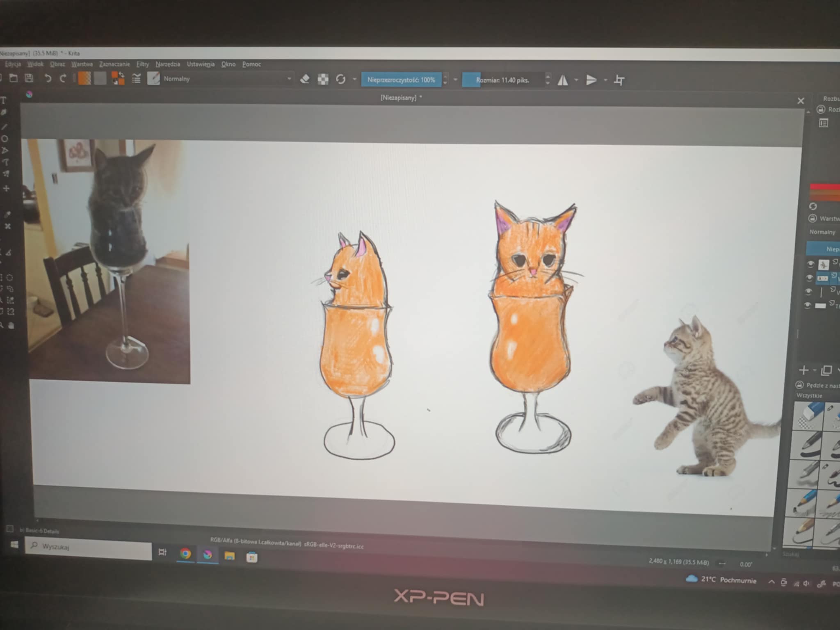Click the foreground/background color selector

(118, 78)
